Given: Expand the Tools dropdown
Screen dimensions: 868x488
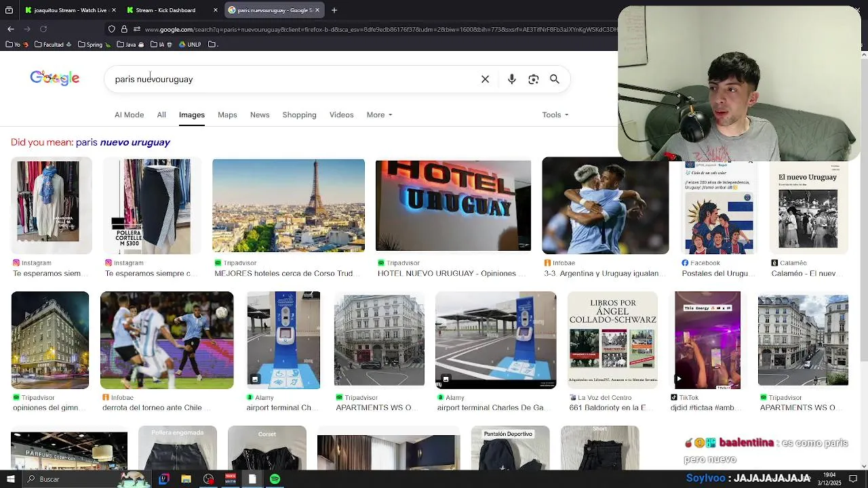Looking at the screenshot, I should point(555,115).
